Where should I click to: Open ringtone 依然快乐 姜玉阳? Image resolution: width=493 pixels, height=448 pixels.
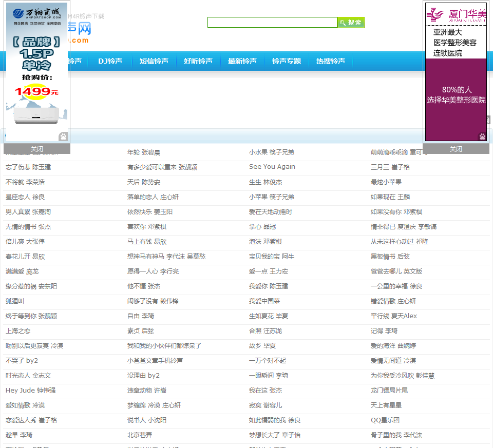coord(150,212)
